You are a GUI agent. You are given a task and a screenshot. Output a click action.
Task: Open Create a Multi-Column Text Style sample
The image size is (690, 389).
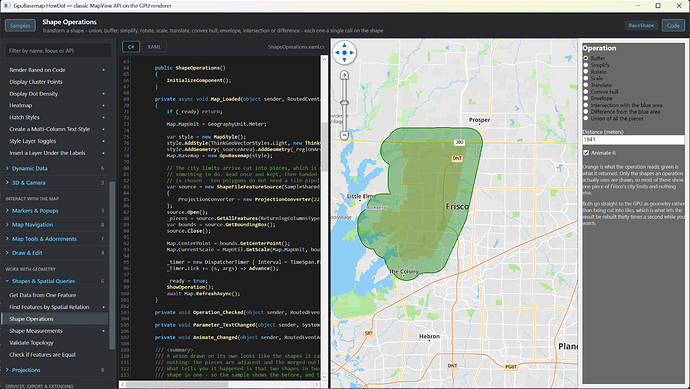coord(55,129)
